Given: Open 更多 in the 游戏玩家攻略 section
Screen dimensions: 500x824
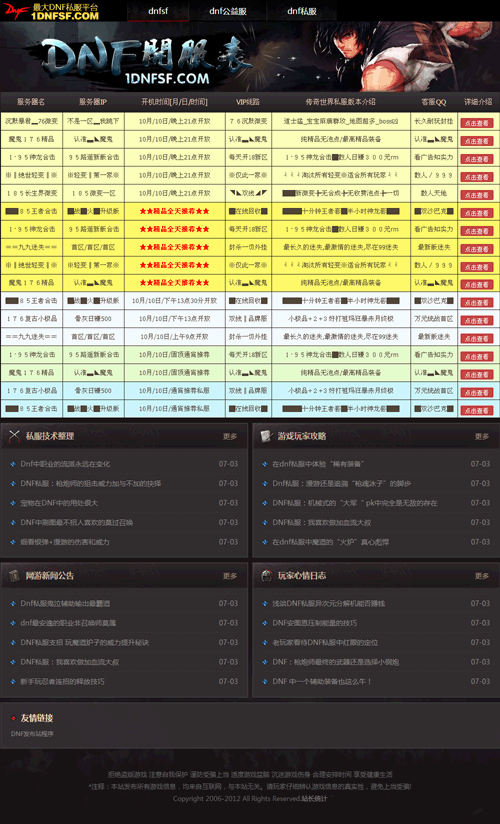Looking at the screenshot, I should pos(482,436).
